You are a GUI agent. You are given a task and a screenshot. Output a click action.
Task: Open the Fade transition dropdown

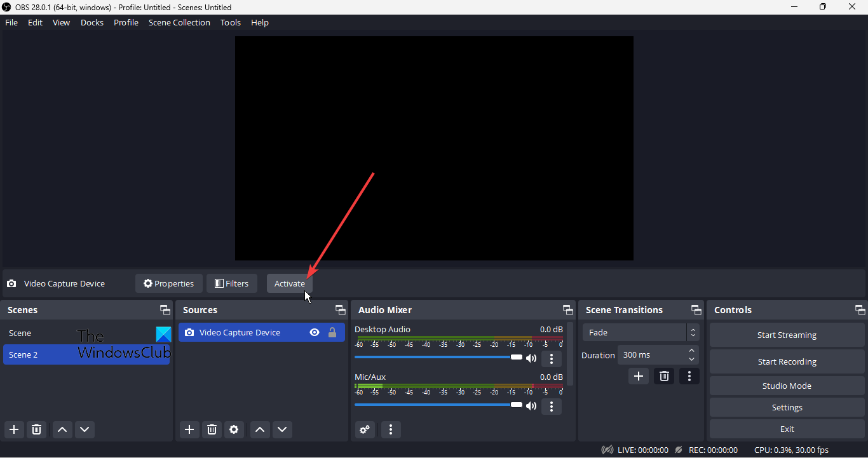(x=635, y=332)
